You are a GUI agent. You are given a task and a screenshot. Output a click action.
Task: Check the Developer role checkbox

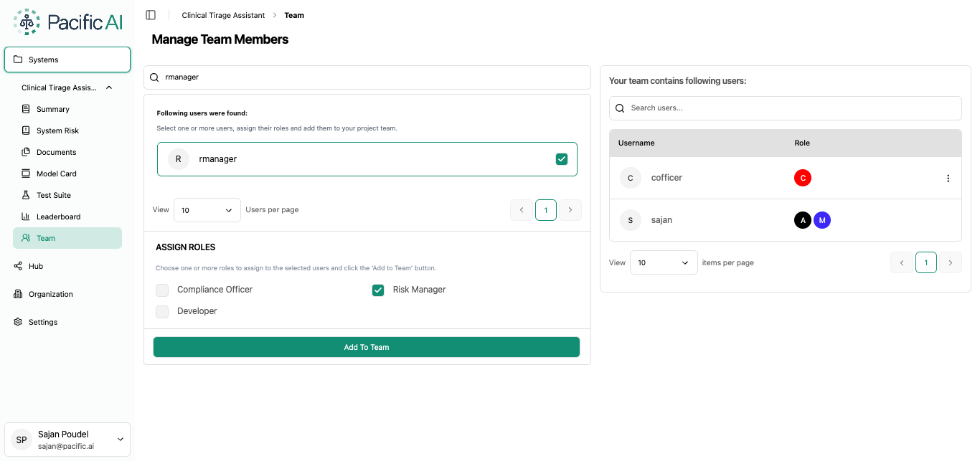[x=162, y=311]
